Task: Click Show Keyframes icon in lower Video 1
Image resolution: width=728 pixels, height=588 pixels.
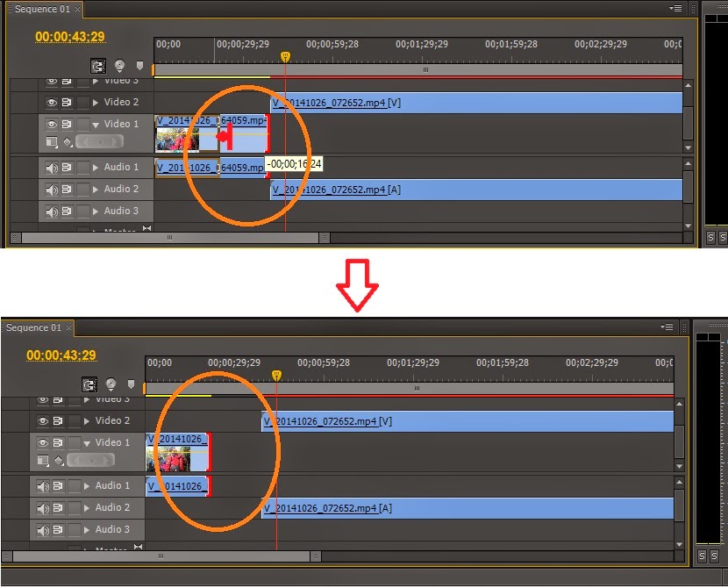Action: (58, 460)
